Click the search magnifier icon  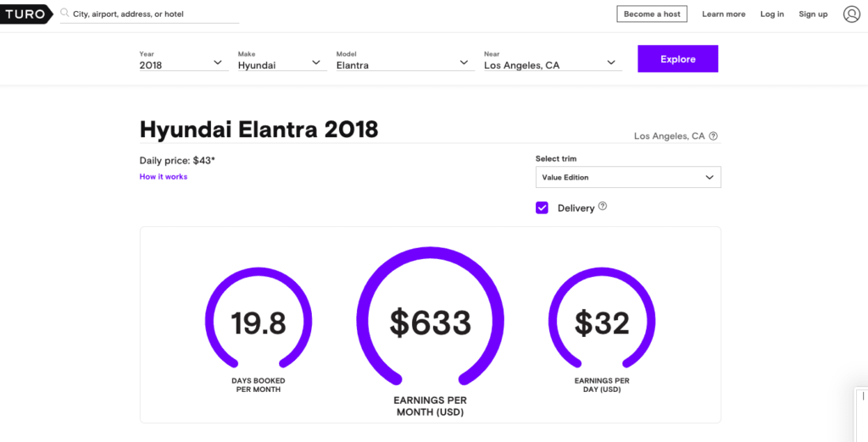(64, 13)
